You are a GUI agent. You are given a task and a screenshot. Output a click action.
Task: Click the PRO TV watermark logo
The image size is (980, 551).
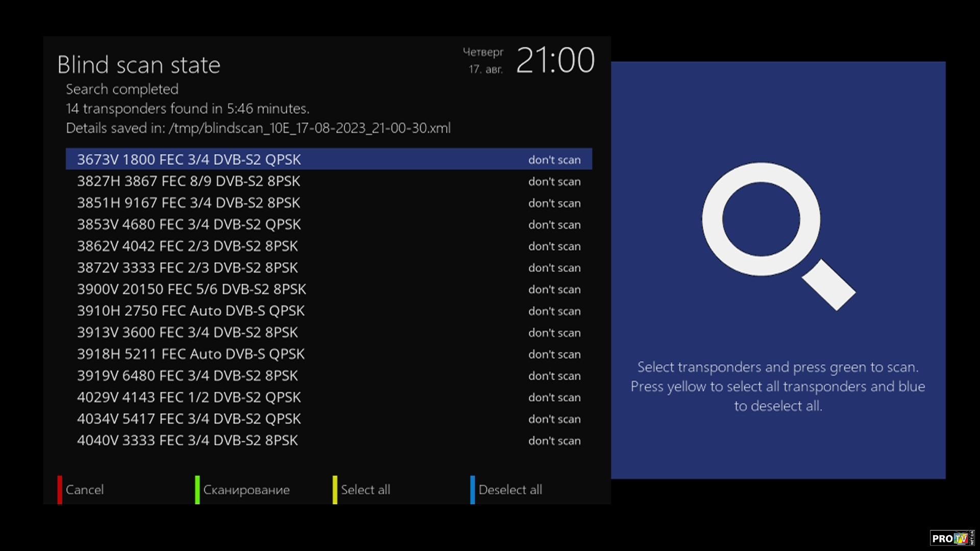(951, 538)
